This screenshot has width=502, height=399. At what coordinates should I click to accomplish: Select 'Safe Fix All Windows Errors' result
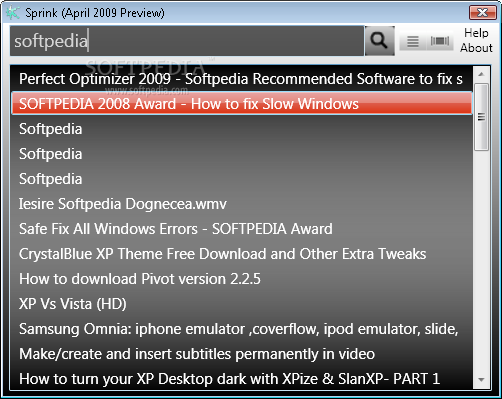click(242, 229)
